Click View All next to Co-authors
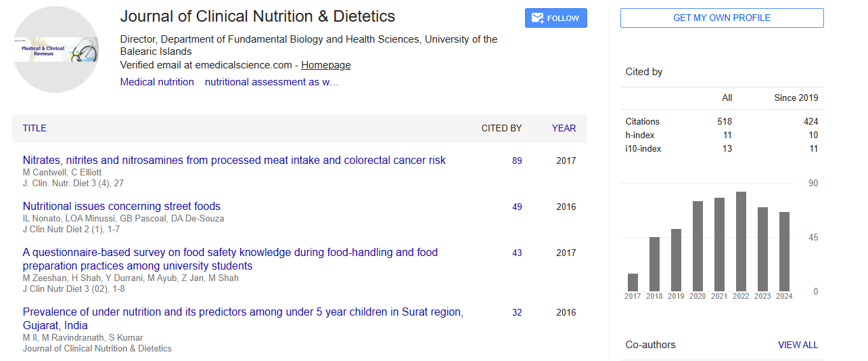The image size is (868, 361). pos(798,345)
